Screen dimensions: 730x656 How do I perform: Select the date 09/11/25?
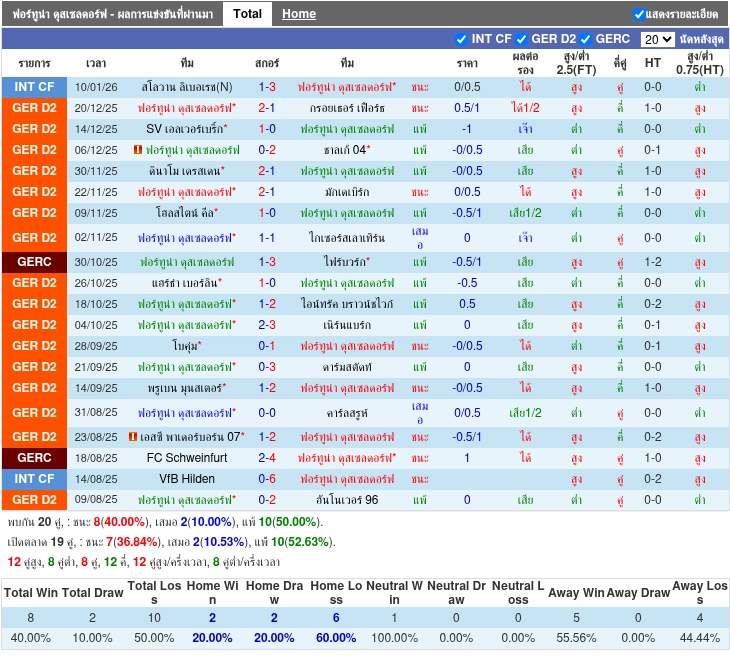click(x=96, y=213)
